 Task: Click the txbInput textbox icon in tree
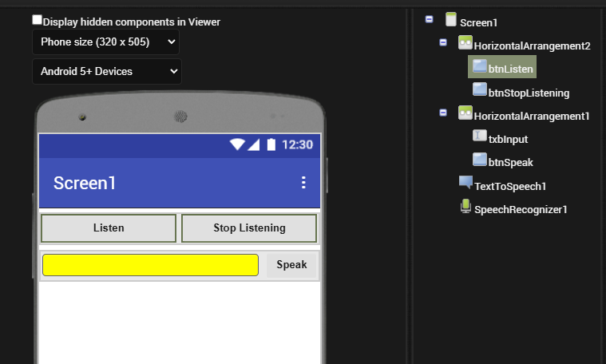point(480,136)
